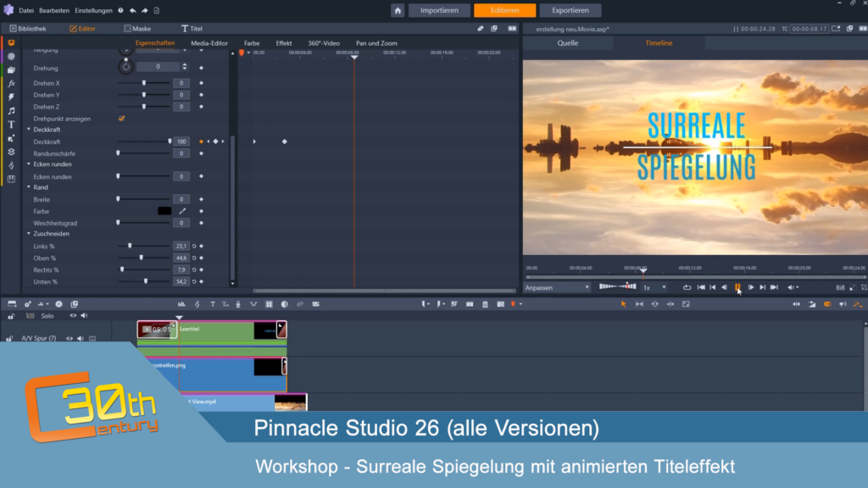Redo the action with the forward arrow
The image size is (868, 488).
pos(144,10)
